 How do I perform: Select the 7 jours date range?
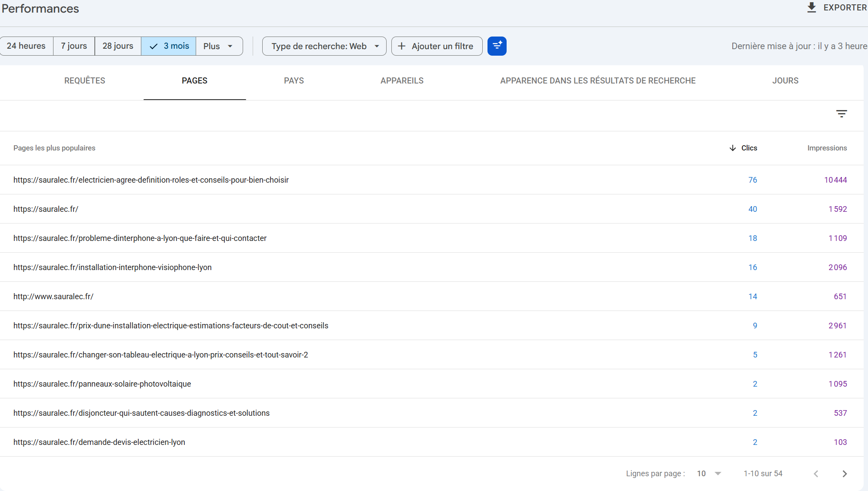pyautogui.click(x=74, y=46)
